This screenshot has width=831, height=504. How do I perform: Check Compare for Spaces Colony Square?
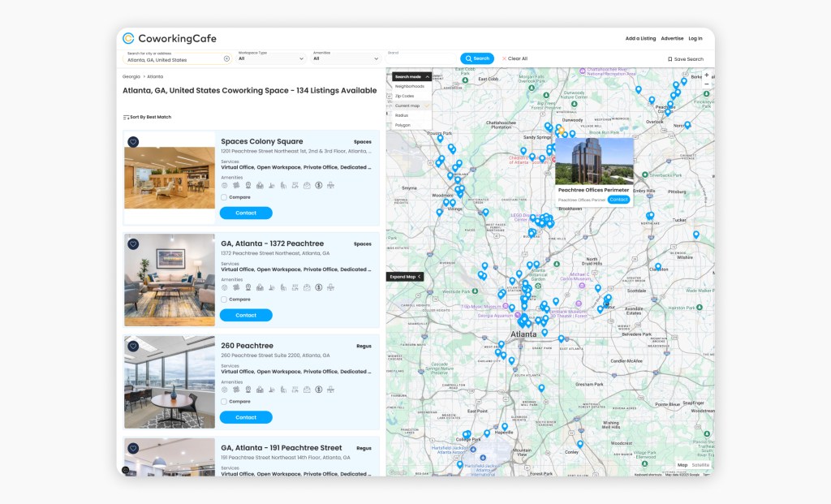pyautogui.click(x=224, y=197)
